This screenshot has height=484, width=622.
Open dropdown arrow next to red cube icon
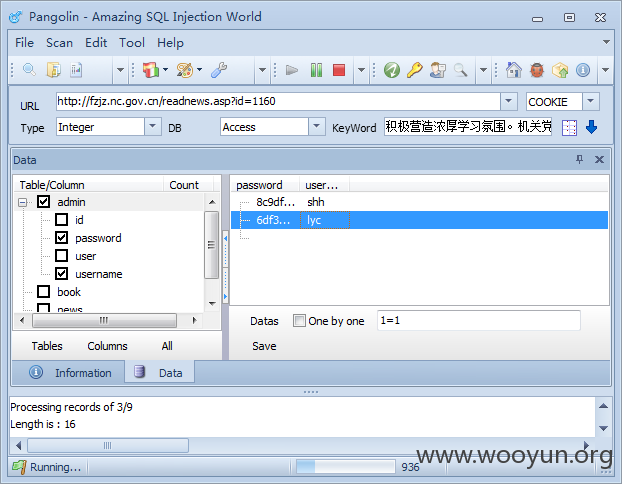pyautogui.click(x=165, y=70)
